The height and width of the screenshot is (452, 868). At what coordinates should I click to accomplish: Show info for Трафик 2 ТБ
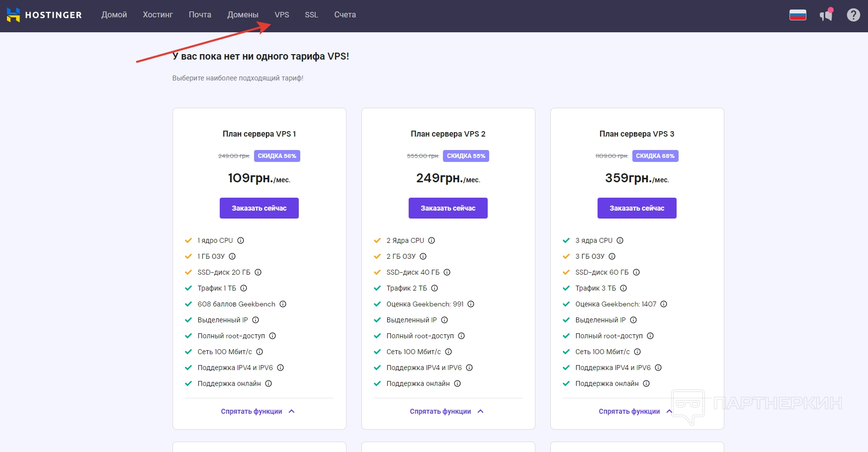pos(434,288)
